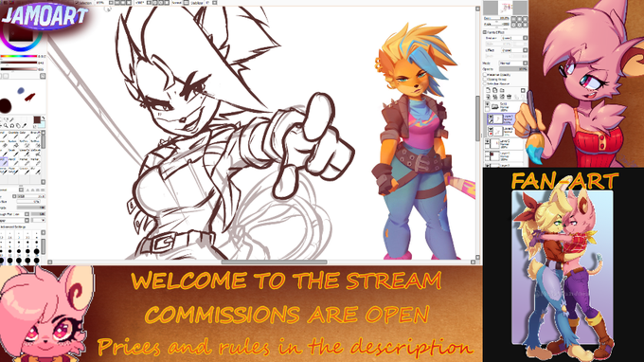
Task: Click Navigator rotate clockwise button
Action: coord(520,25)
